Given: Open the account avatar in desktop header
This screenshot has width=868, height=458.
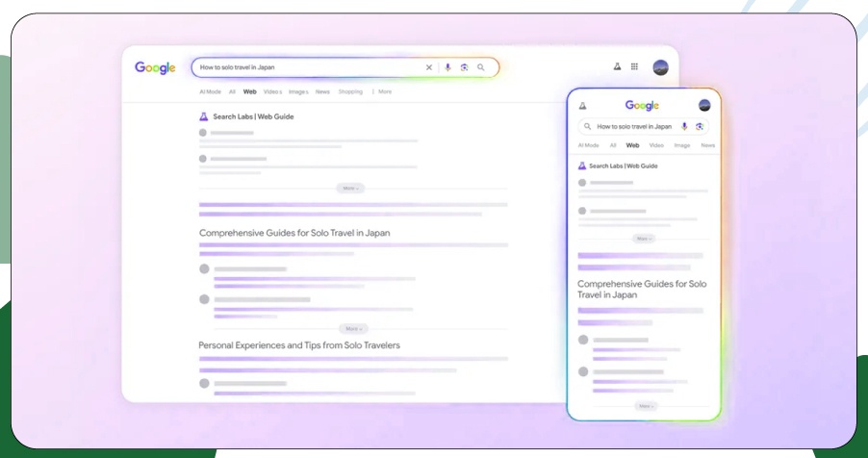Looking at the screenshot, I should click(660, 67).
